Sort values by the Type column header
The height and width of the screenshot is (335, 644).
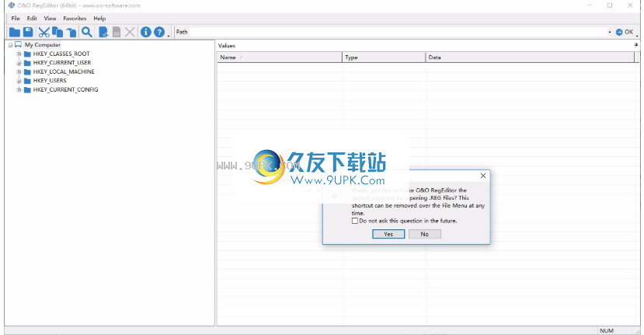click(x=384, y=58)
